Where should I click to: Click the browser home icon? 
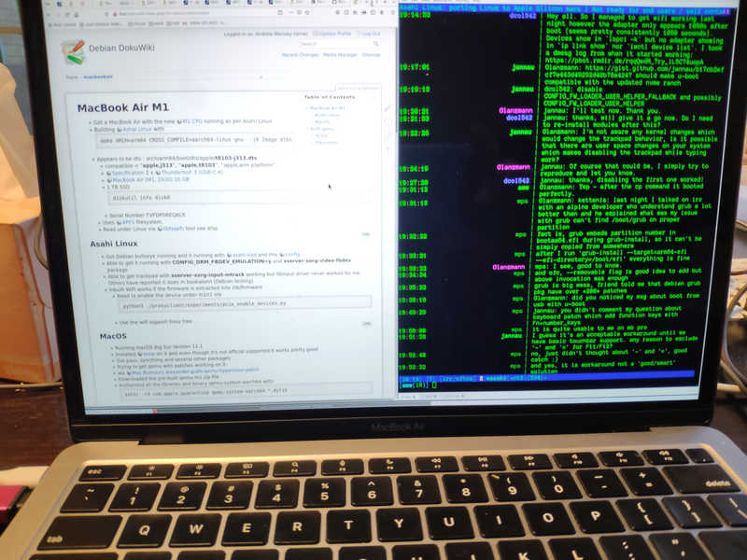75,14
